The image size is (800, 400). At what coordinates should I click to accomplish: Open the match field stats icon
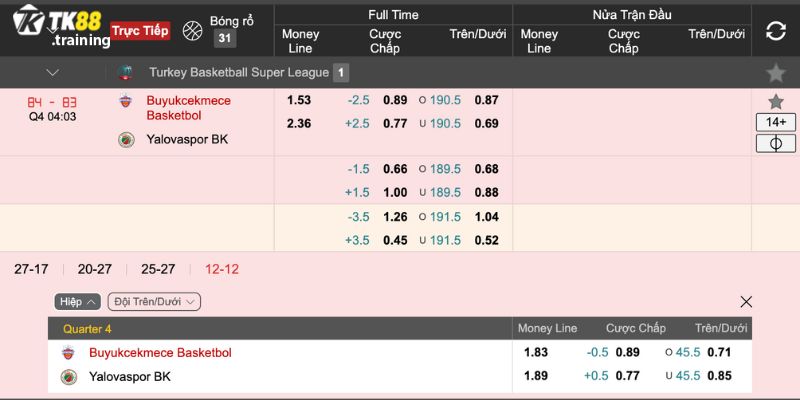pyautogui.click(x=776, y=144)
